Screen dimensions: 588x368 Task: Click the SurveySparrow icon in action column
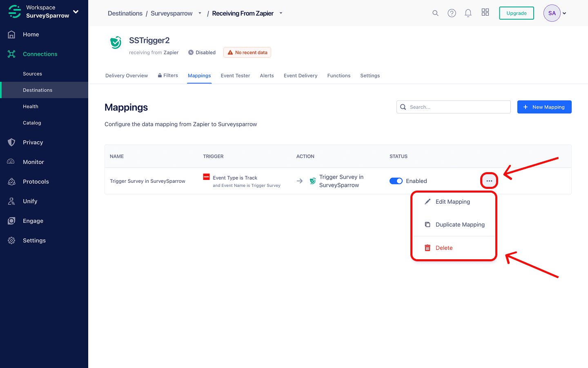tap(312, 181)
